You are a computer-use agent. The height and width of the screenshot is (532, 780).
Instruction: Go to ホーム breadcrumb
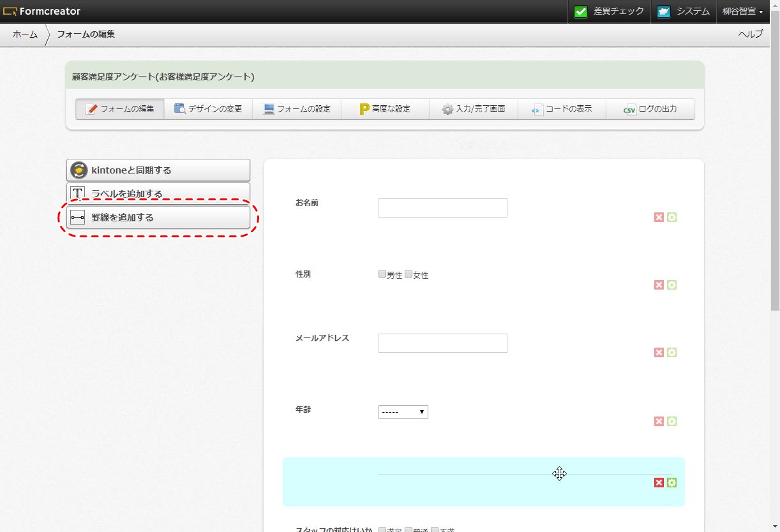point(25,34)
